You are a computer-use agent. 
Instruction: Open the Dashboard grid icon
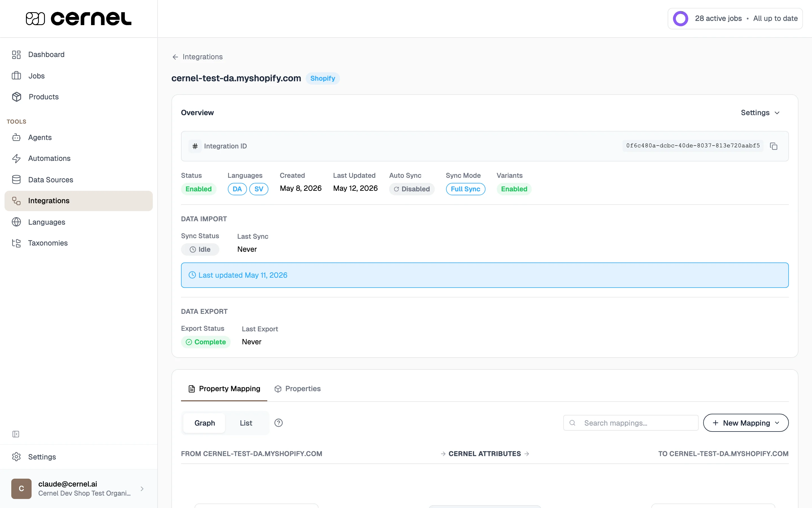pos(16,54)
